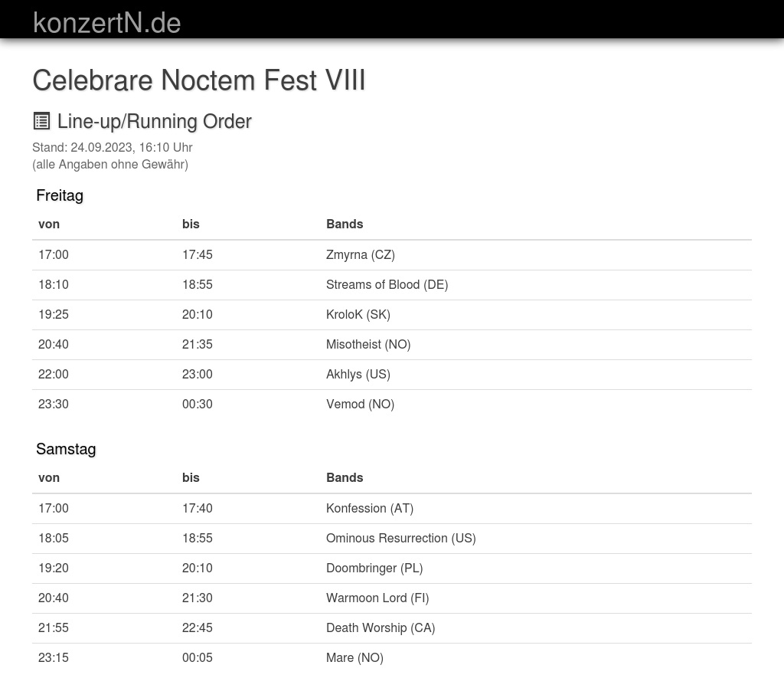784x688 pixels.
Task: Select Streams of Blood (DE) row
Action: click(387, 284)
